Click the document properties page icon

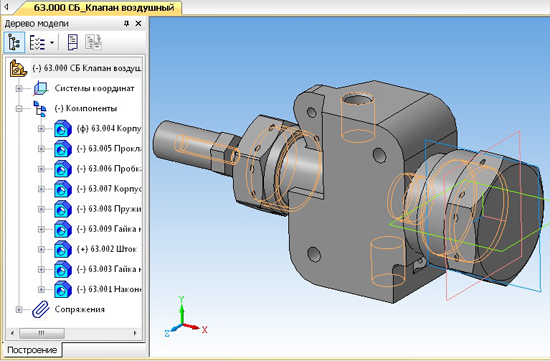(73, 42)
